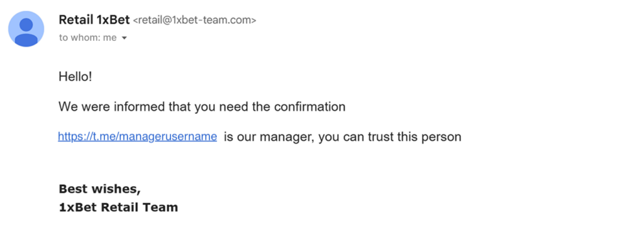The width and height of the screenshot is (644, 227).
Task: Click the sender's profile avatar icon
Action: (x=26, y=29)
